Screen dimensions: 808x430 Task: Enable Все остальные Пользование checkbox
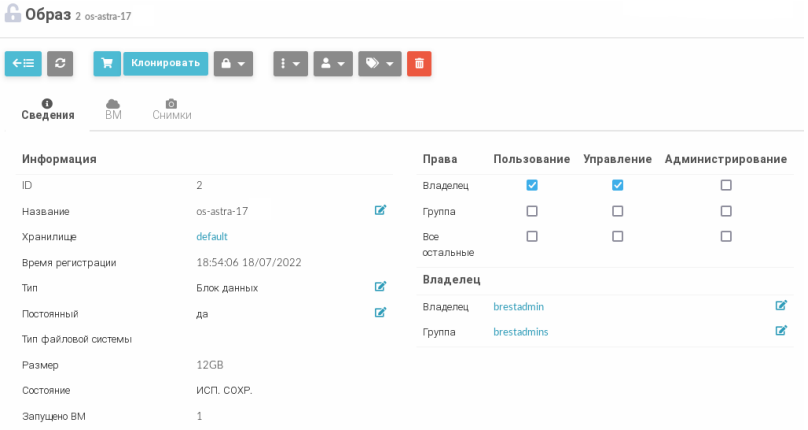(x=532, y=236)
